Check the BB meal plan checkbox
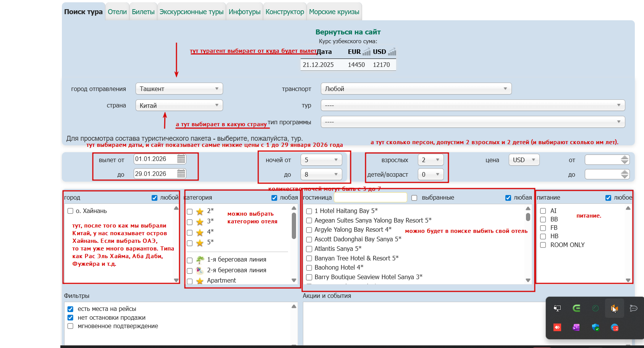 tap(543, 220)
